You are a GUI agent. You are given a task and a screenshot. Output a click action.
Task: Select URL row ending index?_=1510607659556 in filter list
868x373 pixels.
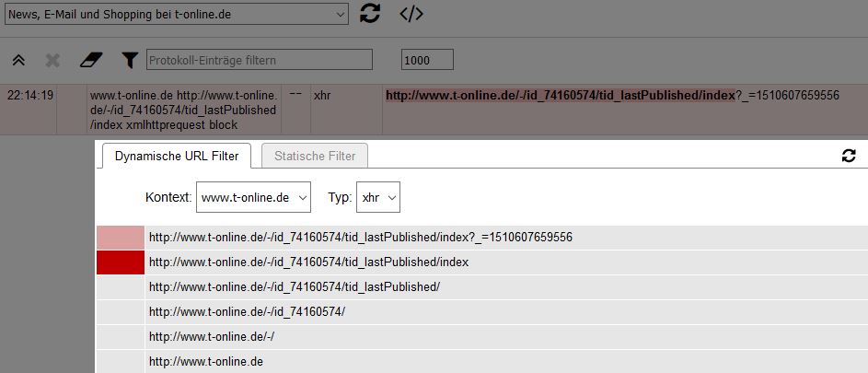coord(506,238)
